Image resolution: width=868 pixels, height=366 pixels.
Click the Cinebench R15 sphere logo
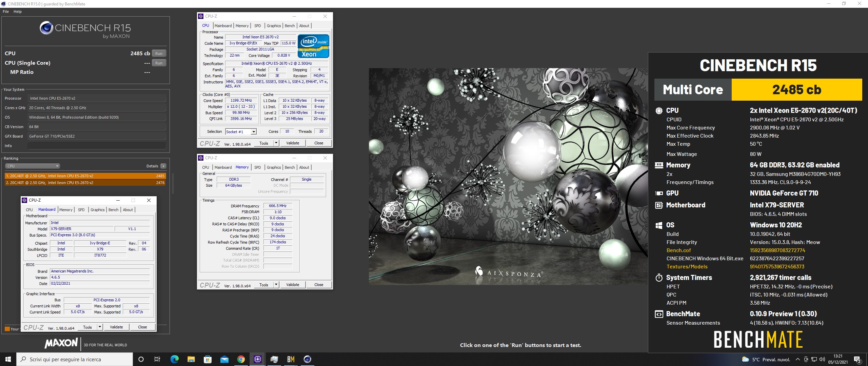46,28
